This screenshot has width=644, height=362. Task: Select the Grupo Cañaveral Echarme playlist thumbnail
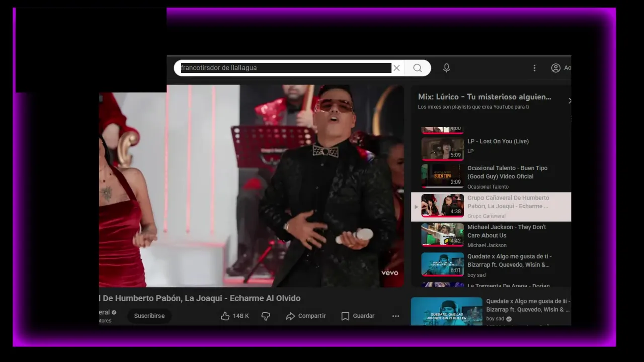tap(442, 206)
